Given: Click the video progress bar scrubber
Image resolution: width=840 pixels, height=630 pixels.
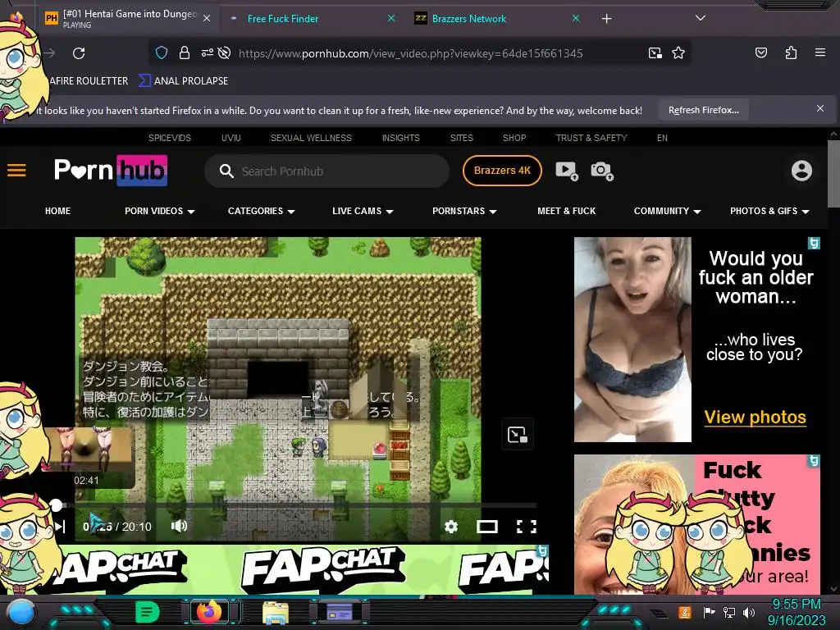Looking at the screenshot, I should coord(56,504).
